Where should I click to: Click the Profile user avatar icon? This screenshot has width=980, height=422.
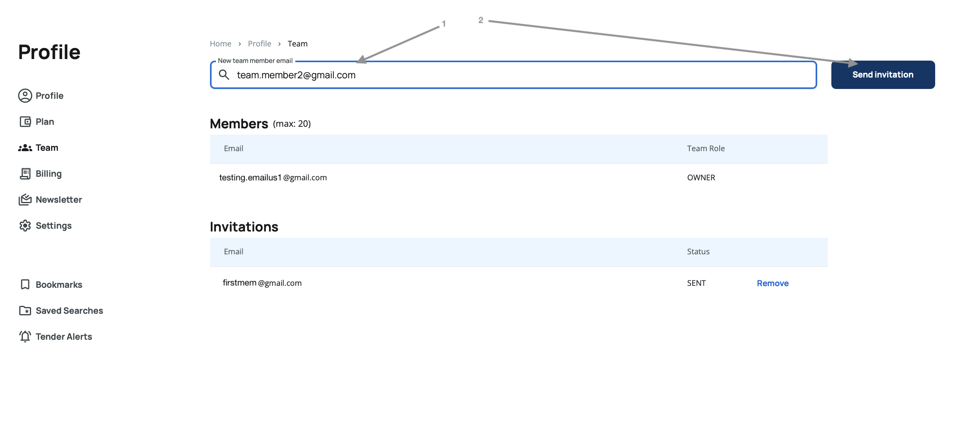pyautogui.click(x=25, y=96)
